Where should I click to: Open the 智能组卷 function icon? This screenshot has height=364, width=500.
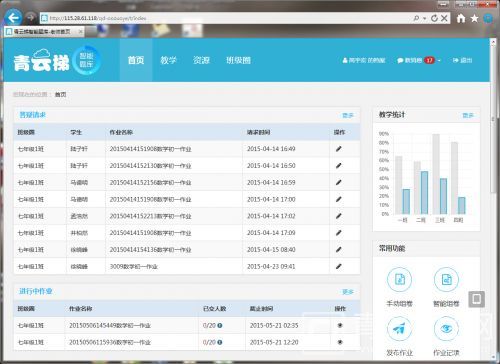click(446, 280)
